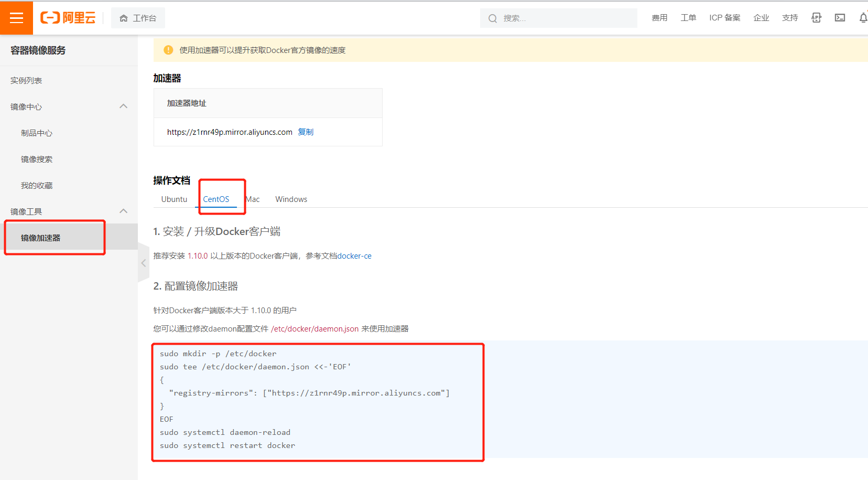The height and width of the screenshot is (480, 868).
Task: Switch to the CentOS tab
Action: [216, 199]
